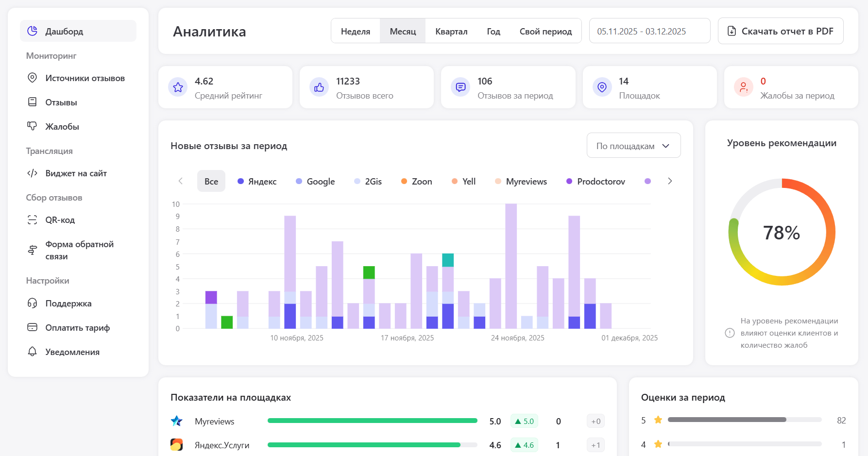Select the widget code brackets icon
This screenshot has width=868, height=456.
coord(32,173)
